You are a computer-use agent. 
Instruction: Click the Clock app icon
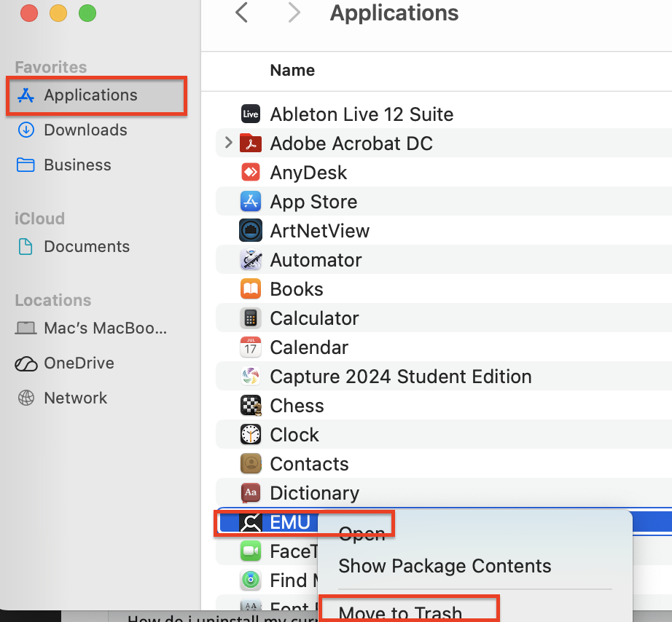pos(251,434)
